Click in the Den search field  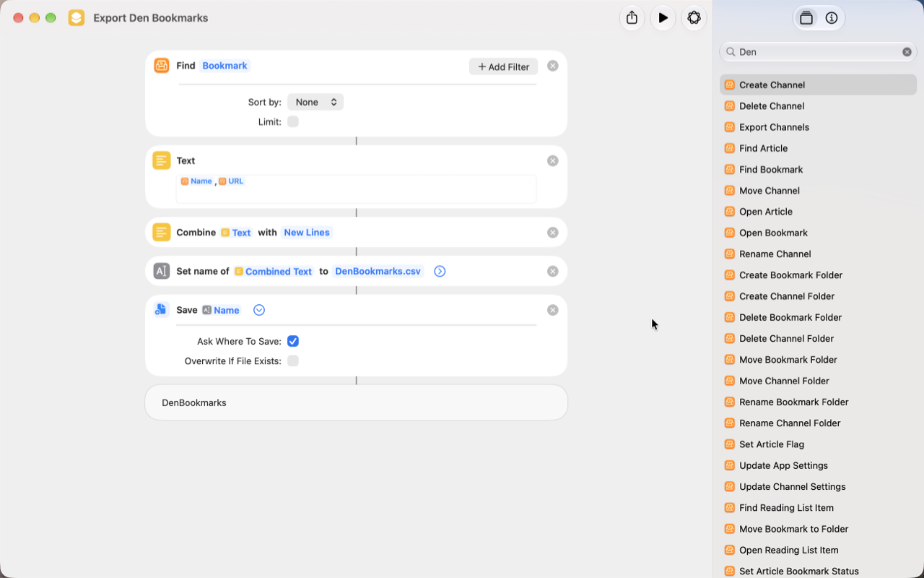(x=818, y=52)
